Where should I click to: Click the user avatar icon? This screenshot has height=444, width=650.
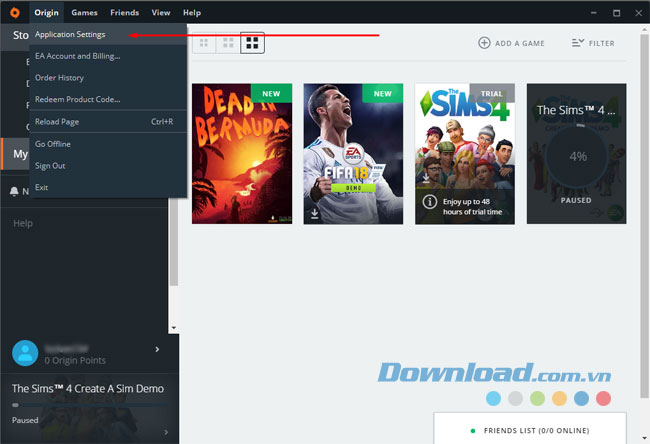(26, 353)
